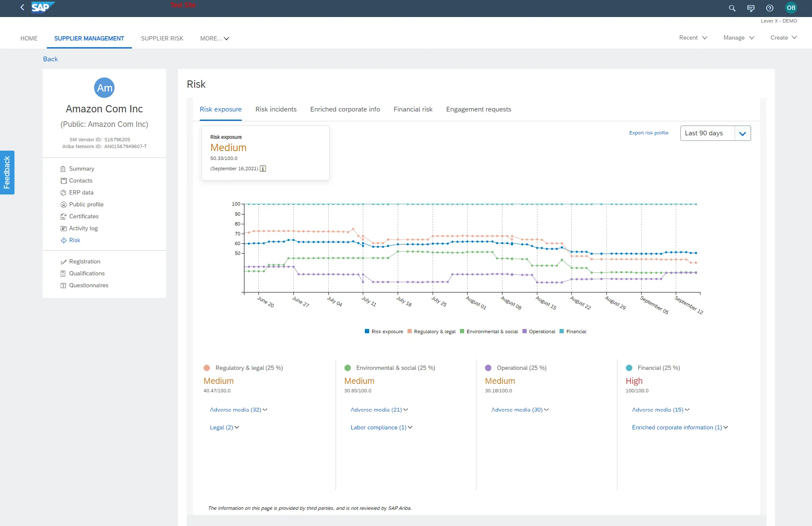
Task: Click the Activity log icon
Action: click(63, 229)
